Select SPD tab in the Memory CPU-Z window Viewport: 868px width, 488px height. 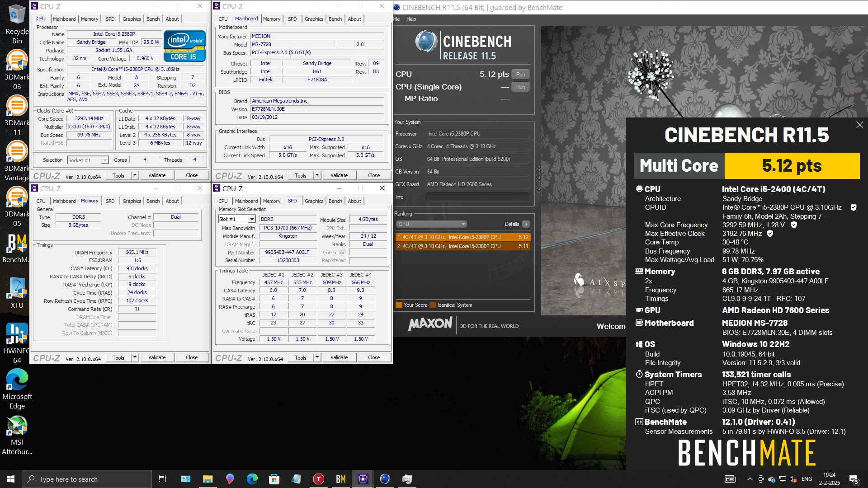(110, 201)
